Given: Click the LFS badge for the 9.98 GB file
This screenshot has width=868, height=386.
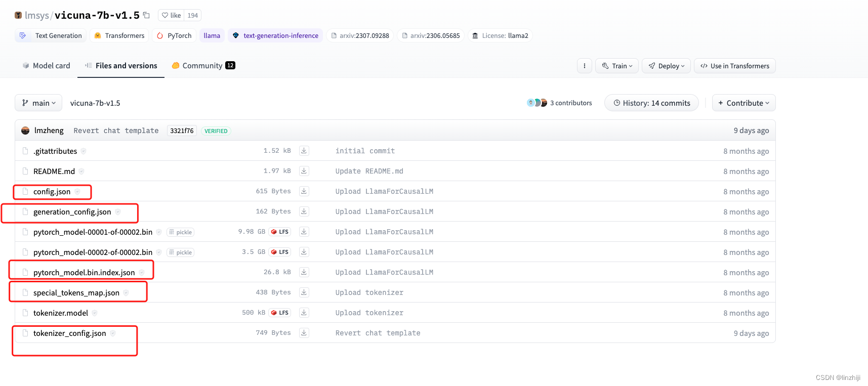Looking at the screenshot, I should click(x=280, y=232).
